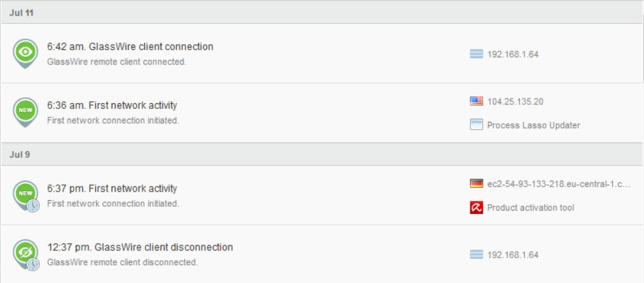This screenshot has width=644, height=283.
Task: Click the crossed-eye client disconnection icon
Action: [25, 252]
